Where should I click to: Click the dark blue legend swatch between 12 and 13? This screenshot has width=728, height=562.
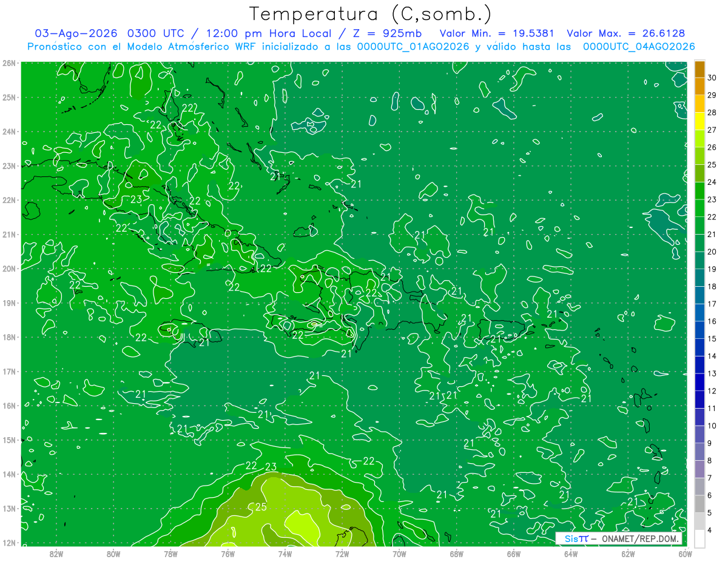coord(699,382)
